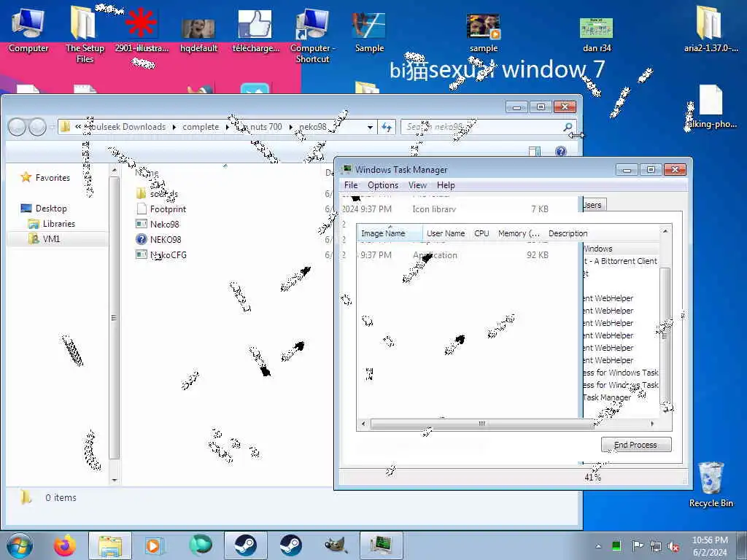Select Desktop in navigation pane
Image resolution: width=747 pixels, height=560 pixels.
(x=50, y=209)
